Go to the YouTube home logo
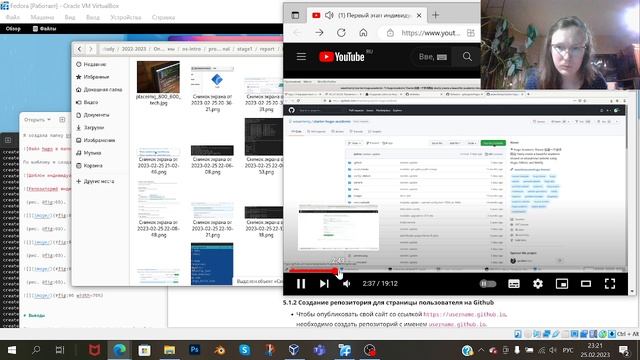 [342, 57]
